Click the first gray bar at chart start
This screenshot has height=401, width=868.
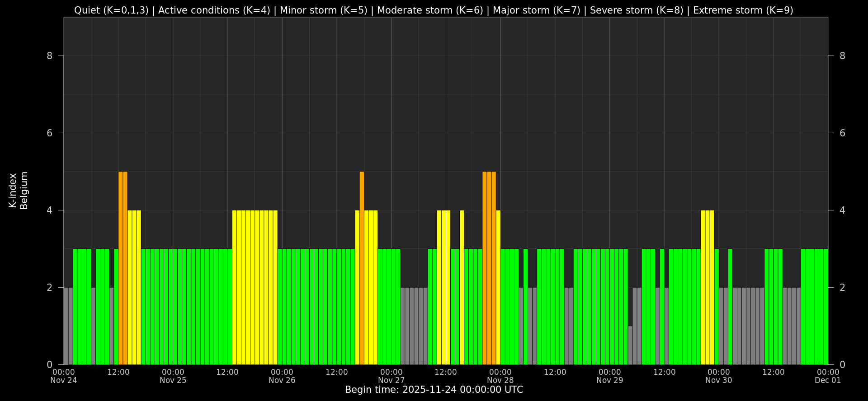pos(66,326)
